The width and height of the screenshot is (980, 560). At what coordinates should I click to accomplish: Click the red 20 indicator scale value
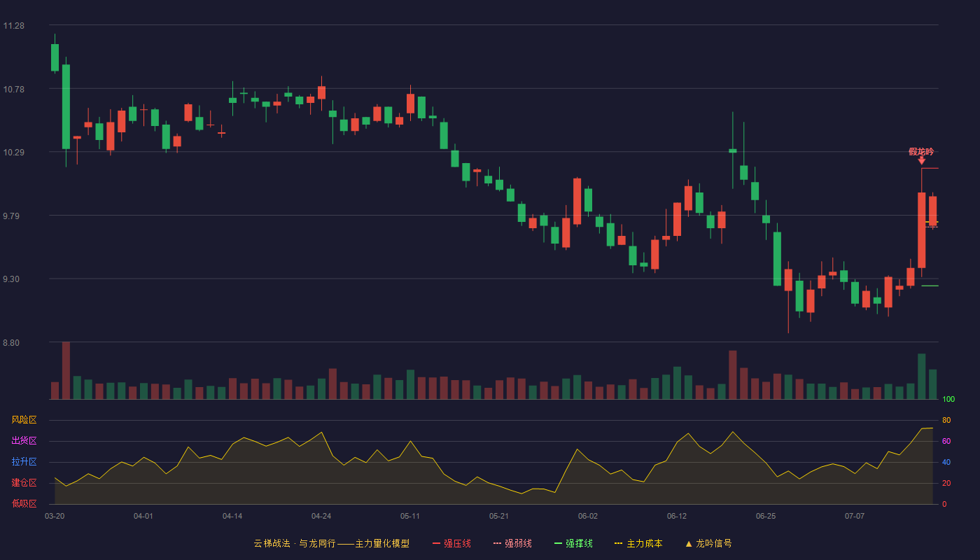pos(946,483)
